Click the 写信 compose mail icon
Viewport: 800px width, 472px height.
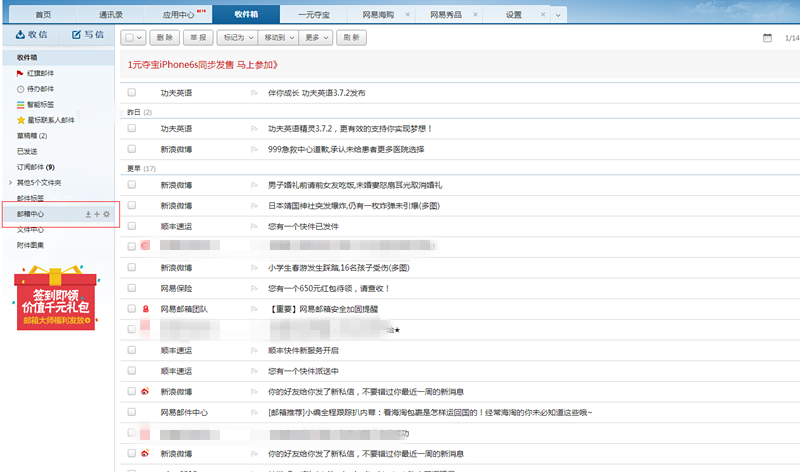pos(77,34)
